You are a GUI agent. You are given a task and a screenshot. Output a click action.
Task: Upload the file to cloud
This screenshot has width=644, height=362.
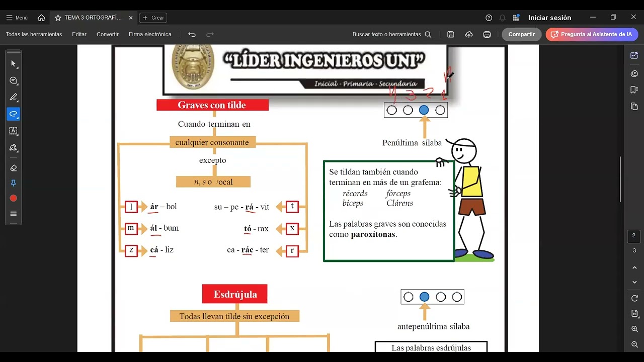click(469, 34)
